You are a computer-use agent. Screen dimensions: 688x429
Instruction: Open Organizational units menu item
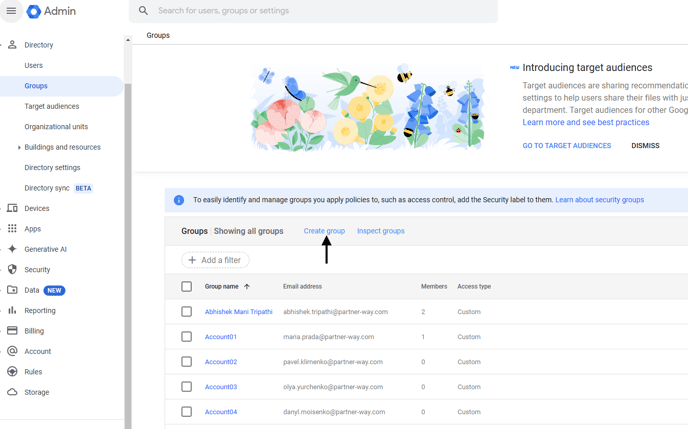pos(56,127)
